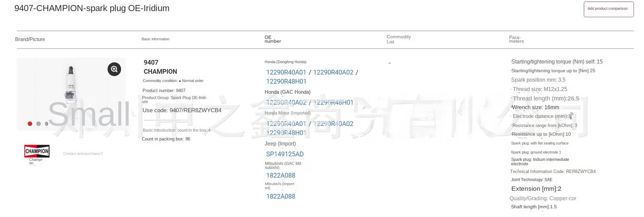This screenshot has height=217, width=644.
Task: Select the red first carousel dot
Action: (30, 124)
